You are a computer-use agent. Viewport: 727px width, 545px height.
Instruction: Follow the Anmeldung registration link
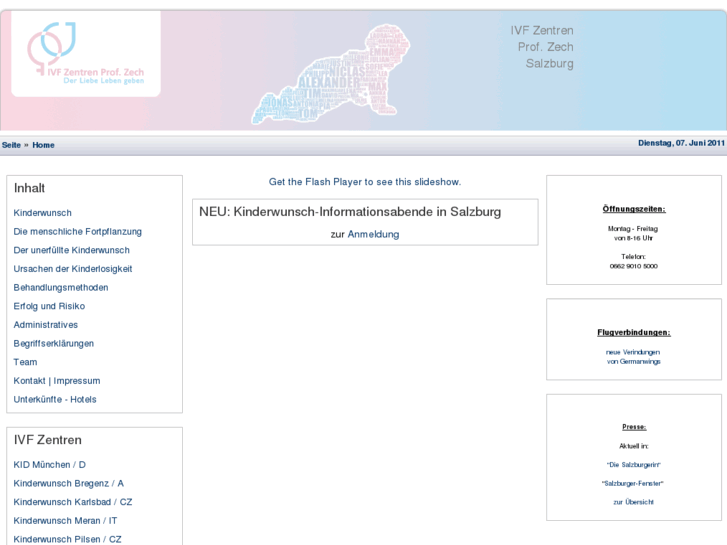tap(373, 234)
